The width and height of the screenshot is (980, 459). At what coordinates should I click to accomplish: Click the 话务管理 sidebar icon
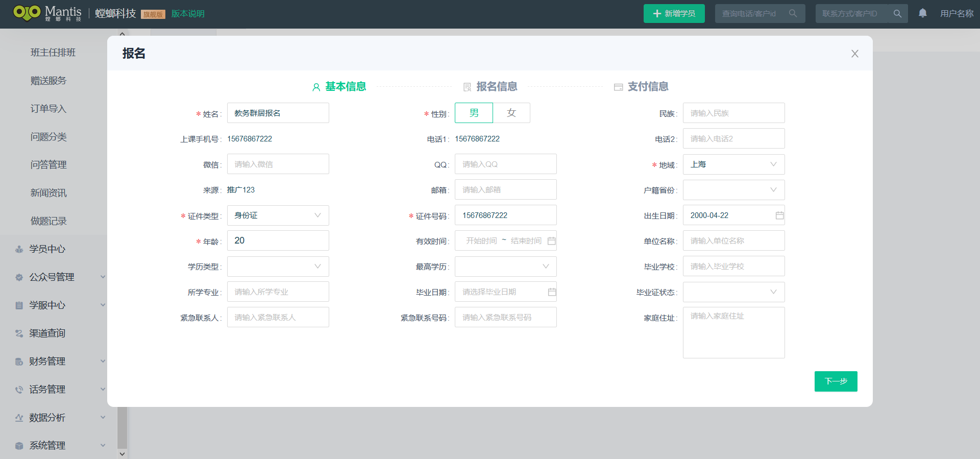point(19,390)
